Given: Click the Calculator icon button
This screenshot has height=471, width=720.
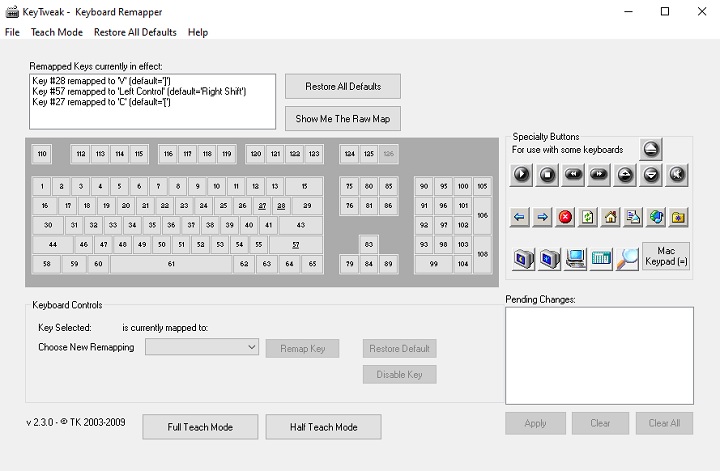Looking at the screenshot, I should tap(601, 259).
